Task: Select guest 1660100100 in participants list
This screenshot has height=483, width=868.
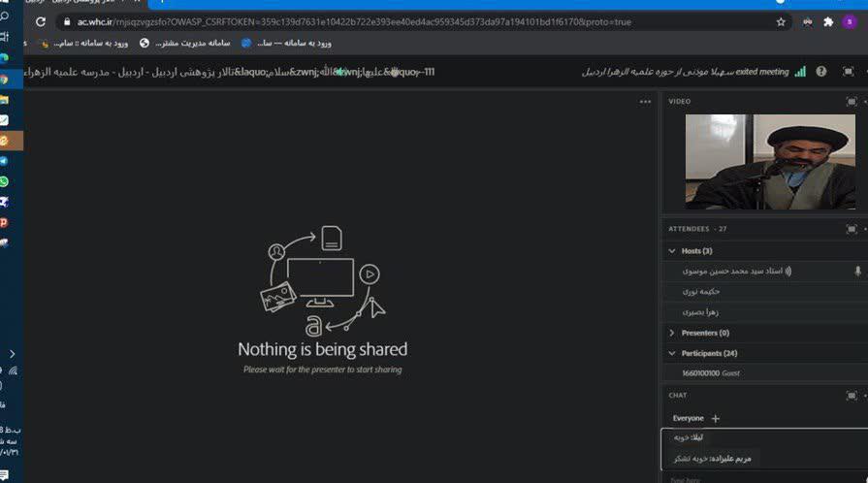Action: pos(710,373)
